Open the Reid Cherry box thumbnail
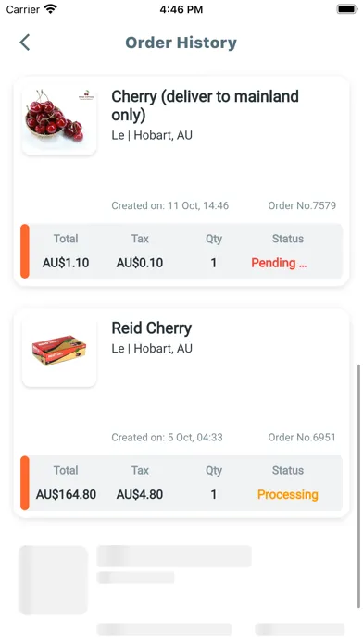Viewport: 363px width, 644px height. [x=59, y=352]
